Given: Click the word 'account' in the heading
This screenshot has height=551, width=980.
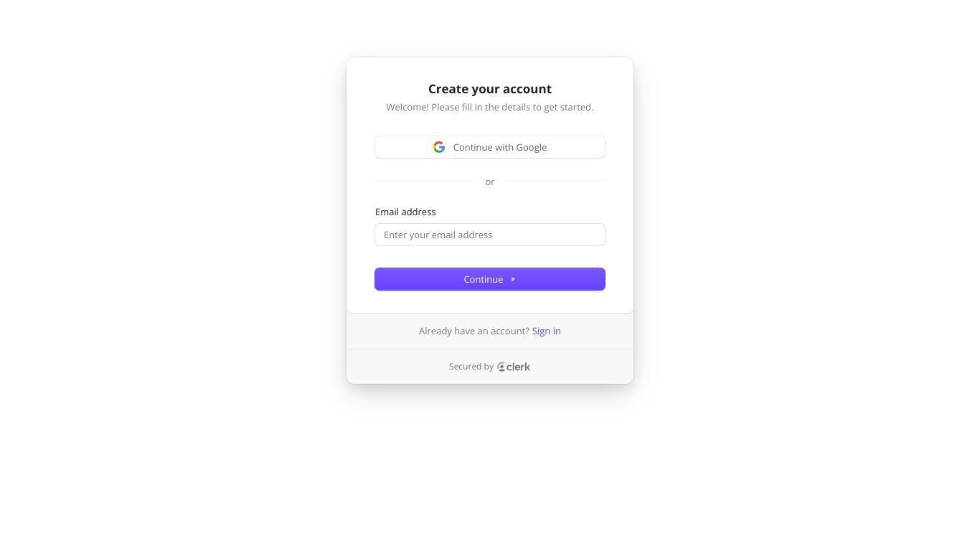Looking at the screenshot, I should (x=526, y=89).
